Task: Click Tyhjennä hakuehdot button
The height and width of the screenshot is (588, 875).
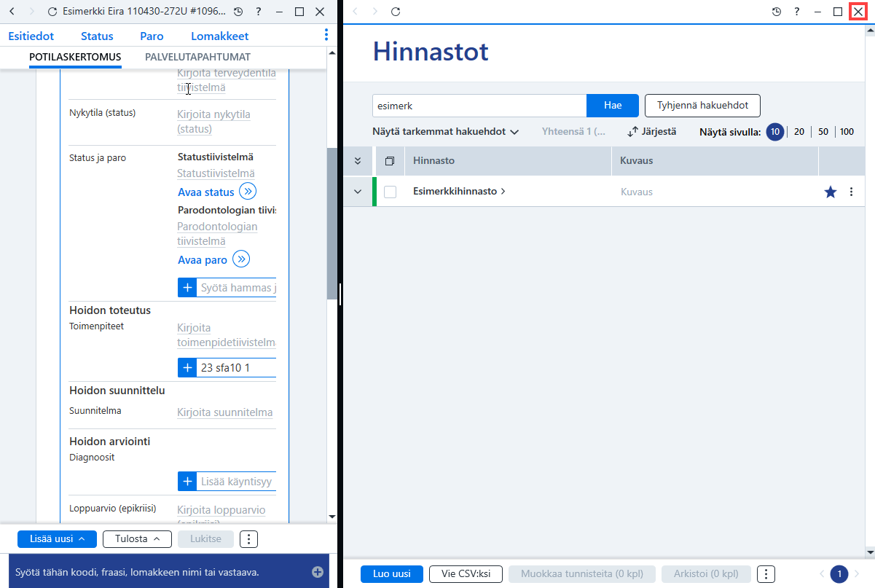Action: tap(702, 106)
